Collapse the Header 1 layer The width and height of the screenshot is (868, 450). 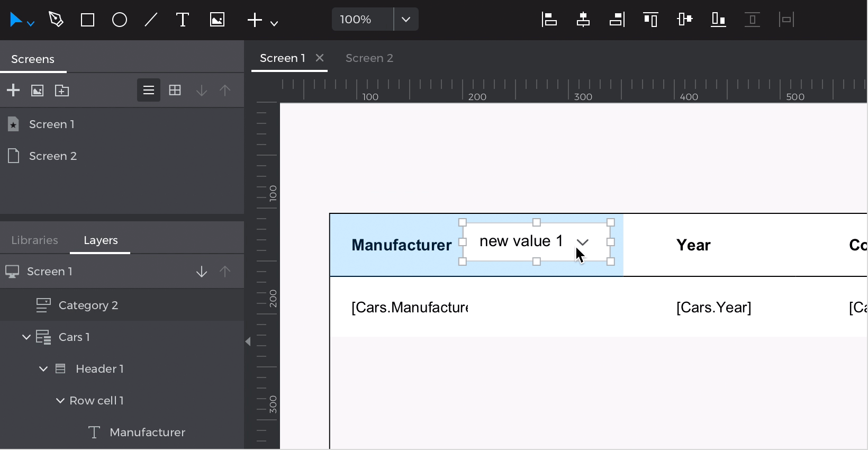[x=43, y=369]
